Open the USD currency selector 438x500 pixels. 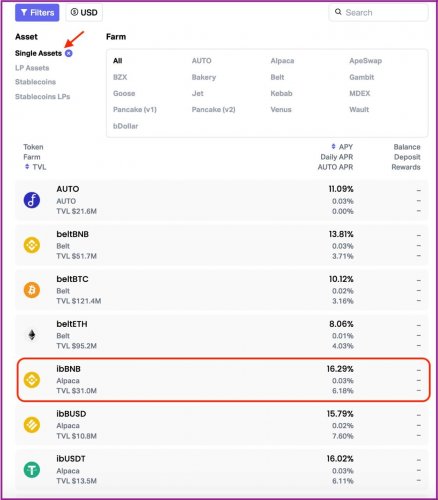pyautogui.click(x=84, y=13)
